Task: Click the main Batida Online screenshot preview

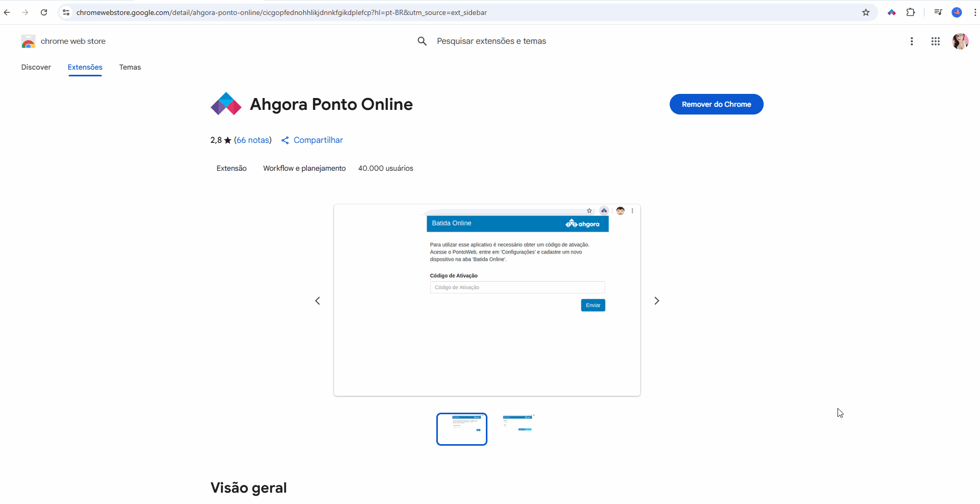Action: (487, 300)
